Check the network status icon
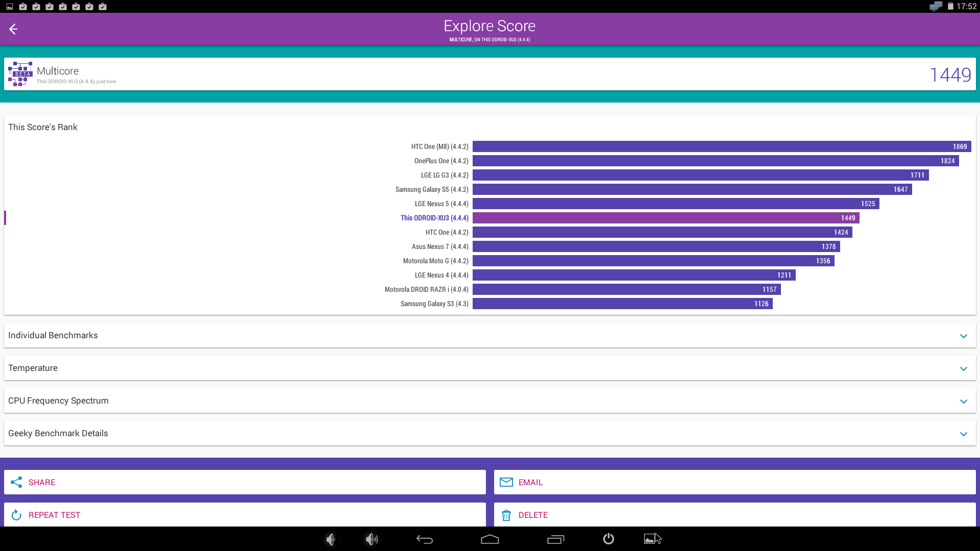 point(936,7)
